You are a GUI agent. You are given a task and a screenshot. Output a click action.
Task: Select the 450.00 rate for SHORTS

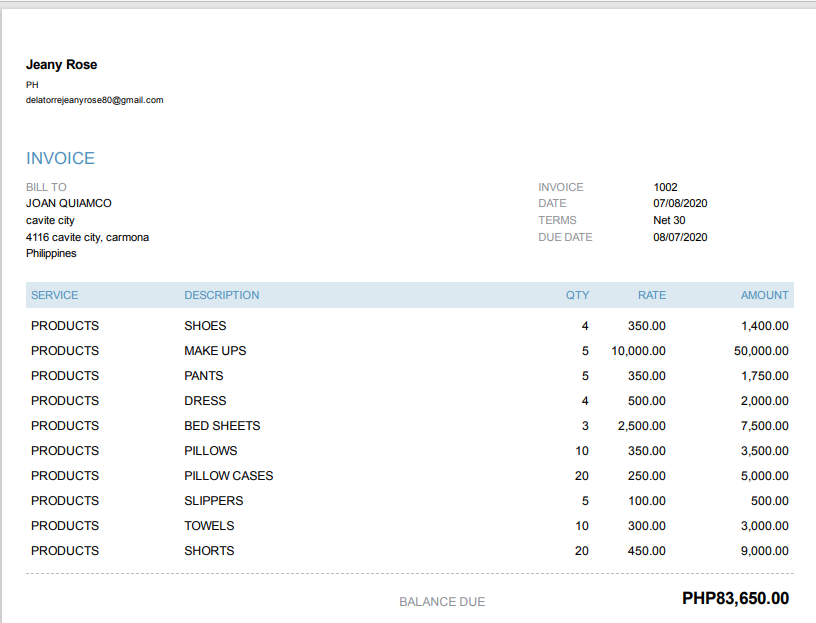(x=646, y=551)
